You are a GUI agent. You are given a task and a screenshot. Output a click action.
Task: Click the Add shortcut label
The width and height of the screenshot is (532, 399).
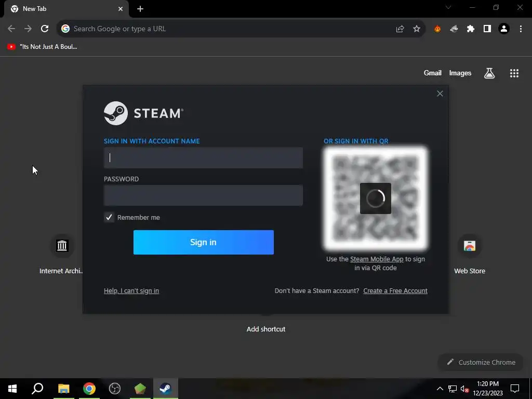(266, 329)
